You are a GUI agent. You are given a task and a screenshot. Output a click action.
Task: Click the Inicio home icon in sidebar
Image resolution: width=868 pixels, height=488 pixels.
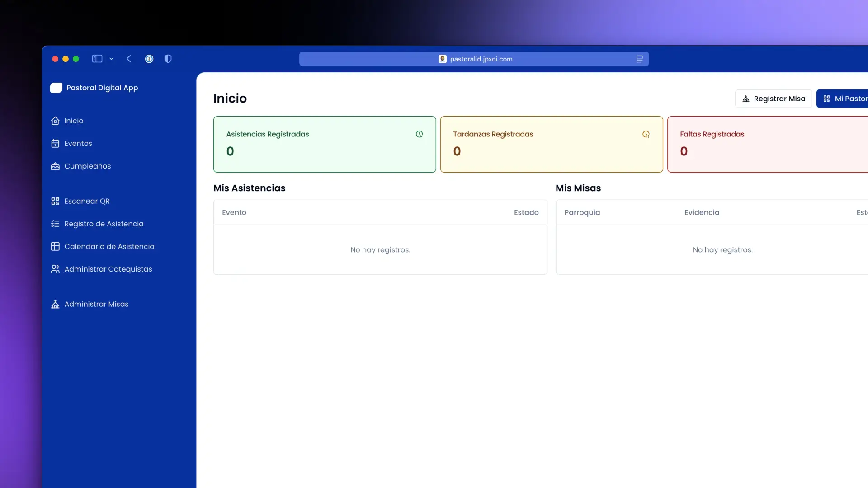pyautogui.click(x=55, y=121)
